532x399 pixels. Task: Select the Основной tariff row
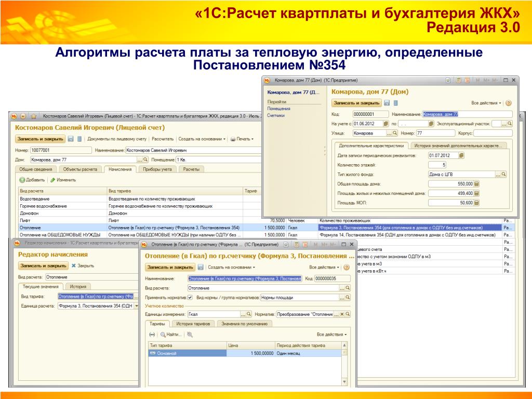[245, 353]
